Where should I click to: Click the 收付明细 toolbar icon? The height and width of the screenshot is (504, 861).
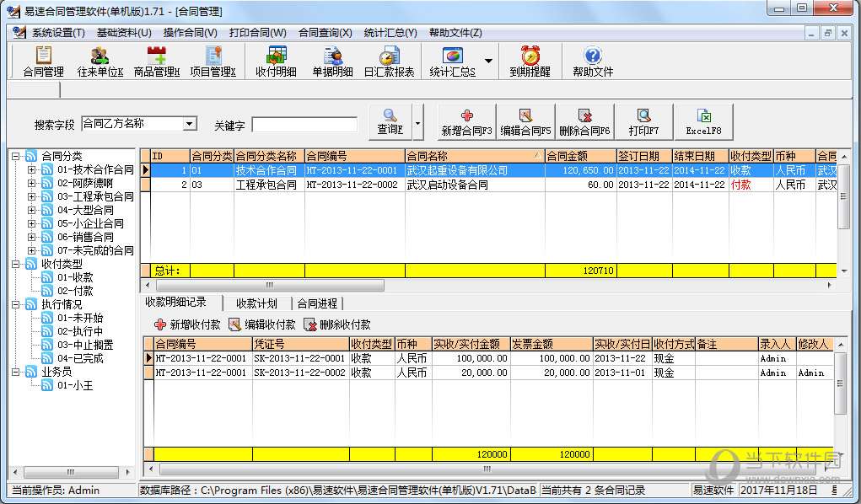[276, 62]
